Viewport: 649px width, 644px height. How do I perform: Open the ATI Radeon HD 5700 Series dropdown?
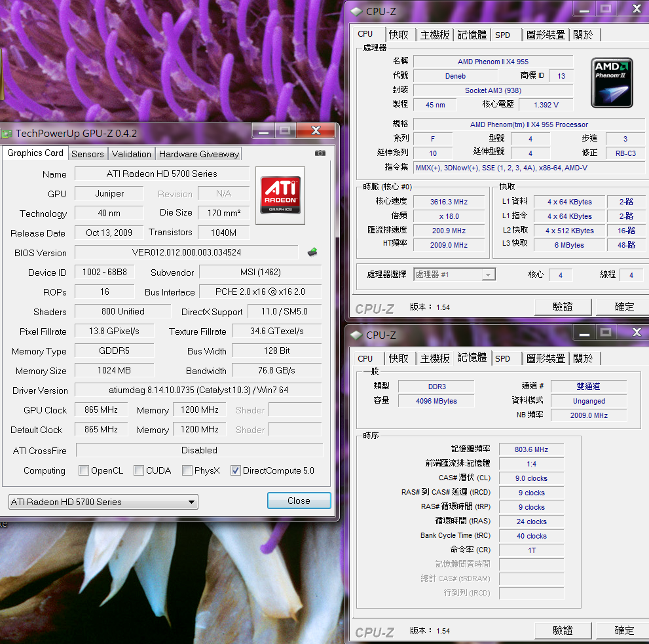[x=103, y=502]
